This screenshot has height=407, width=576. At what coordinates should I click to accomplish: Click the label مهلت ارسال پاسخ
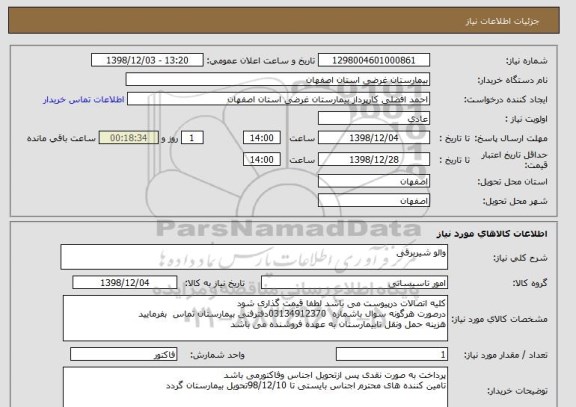pos(511,138)
